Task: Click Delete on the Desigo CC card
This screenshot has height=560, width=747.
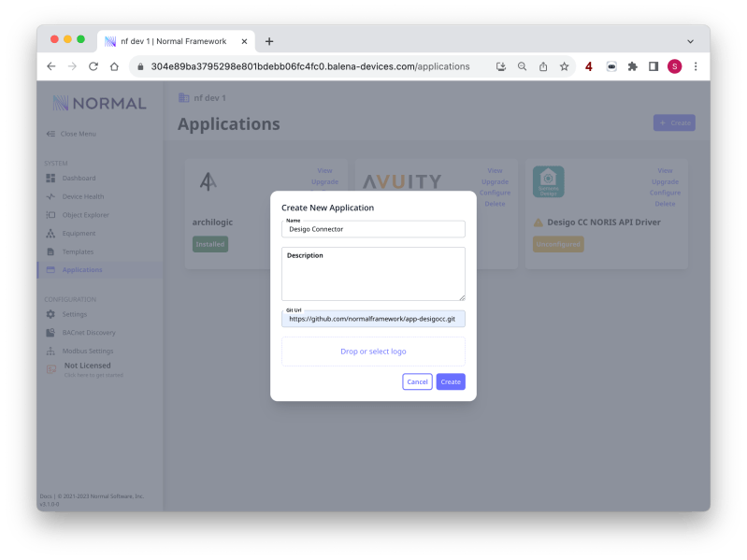Action: [665, 204]
